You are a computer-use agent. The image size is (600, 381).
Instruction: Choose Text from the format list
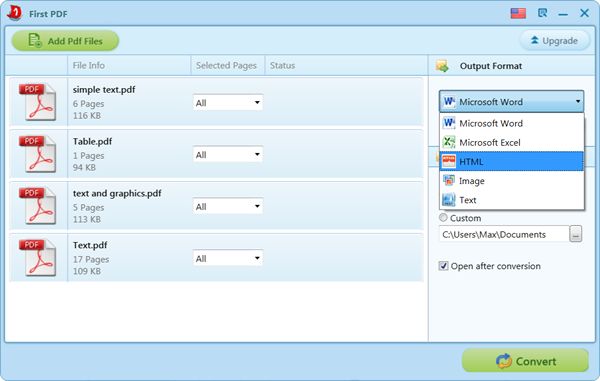(512, 200)
